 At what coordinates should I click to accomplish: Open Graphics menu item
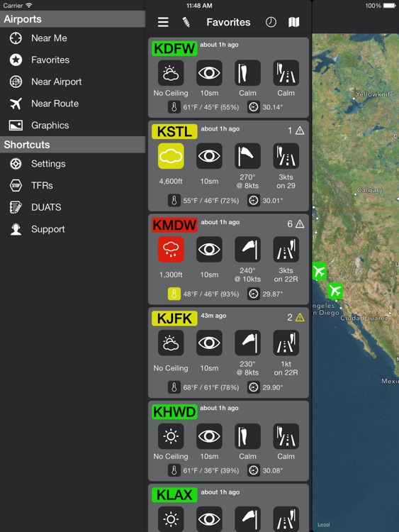click(72, 125)
